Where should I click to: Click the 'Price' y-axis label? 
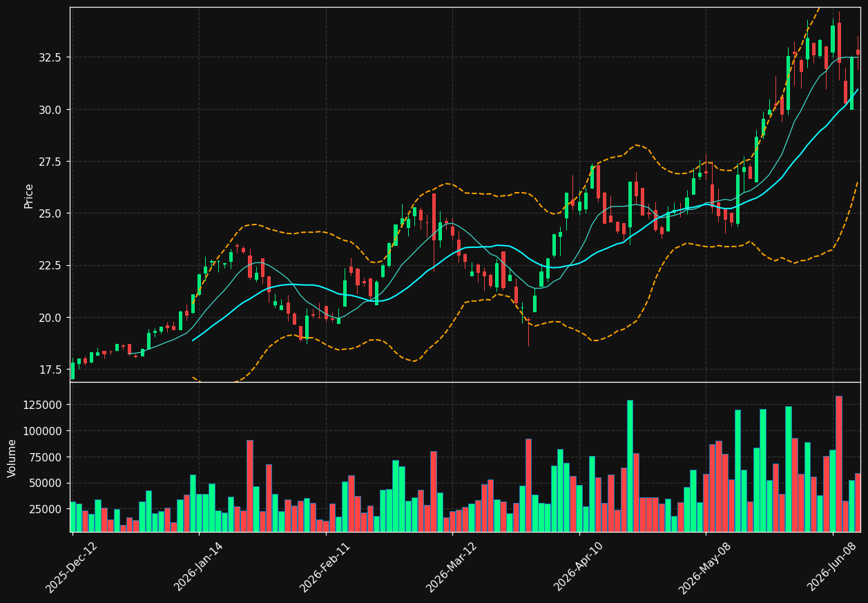pos(29,195)
